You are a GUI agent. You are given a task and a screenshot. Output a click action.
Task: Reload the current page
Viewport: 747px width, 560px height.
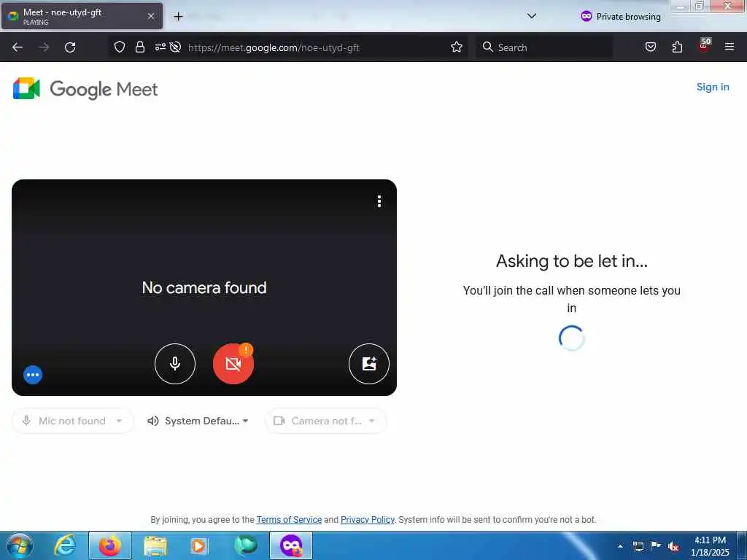70,47
